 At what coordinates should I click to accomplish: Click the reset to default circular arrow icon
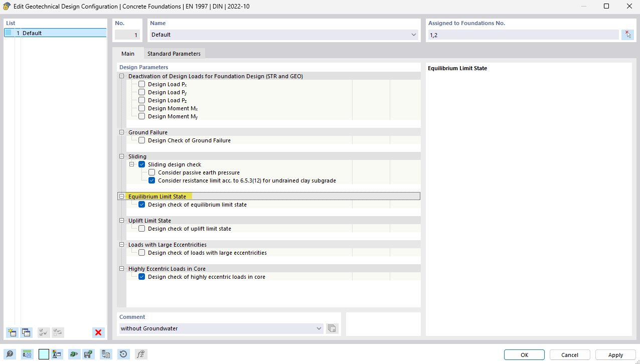point(123,354)
